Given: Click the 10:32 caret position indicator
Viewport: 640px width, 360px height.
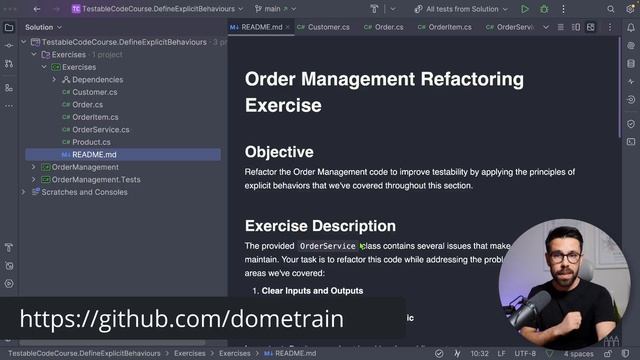Looking at the screenshot, I should click(479, 353).
